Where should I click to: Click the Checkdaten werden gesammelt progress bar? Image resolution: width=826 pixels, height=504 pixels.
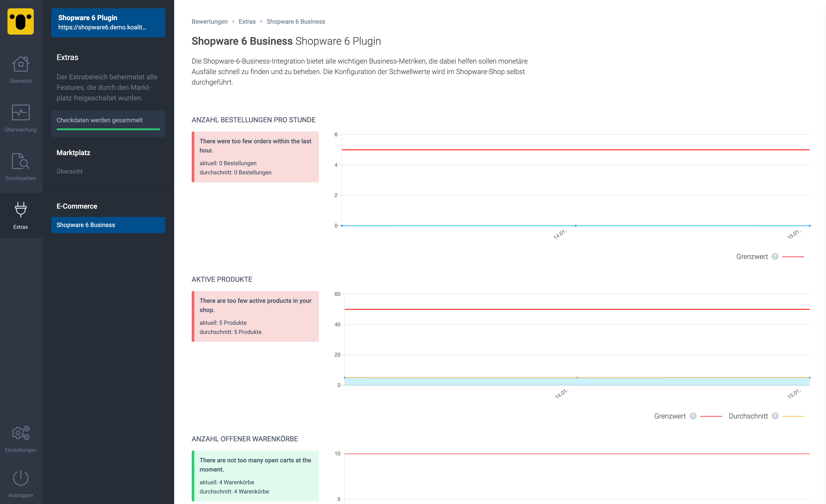pos(108,129)
